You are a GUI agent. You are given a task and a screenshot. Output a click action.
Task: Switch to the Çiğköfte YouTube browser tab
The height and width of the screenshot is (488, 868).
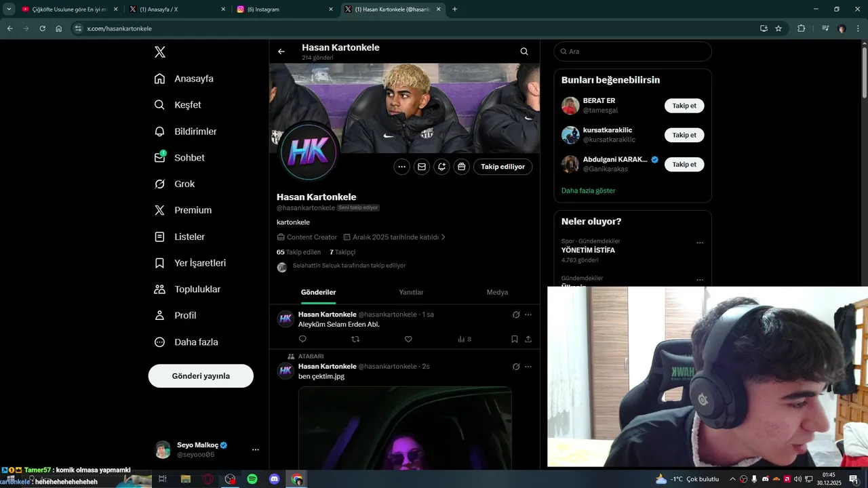click(70, 9)
